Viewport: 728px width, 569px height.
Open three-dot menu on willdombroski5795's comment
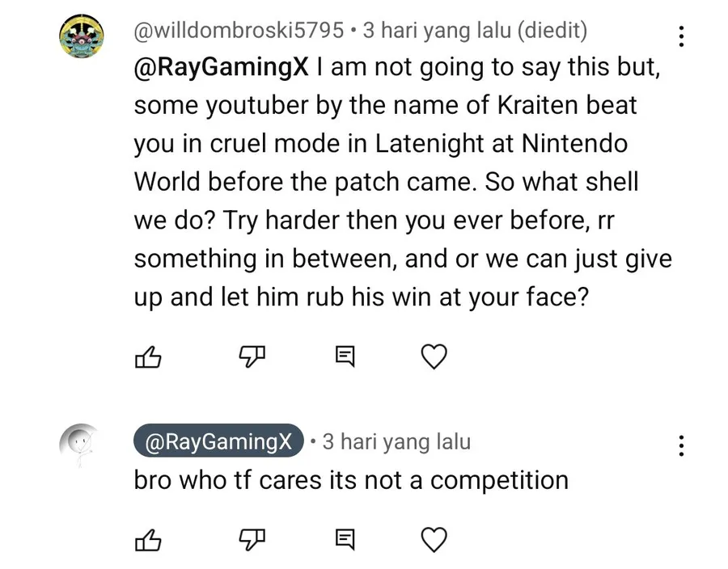[x=681, y=36]
